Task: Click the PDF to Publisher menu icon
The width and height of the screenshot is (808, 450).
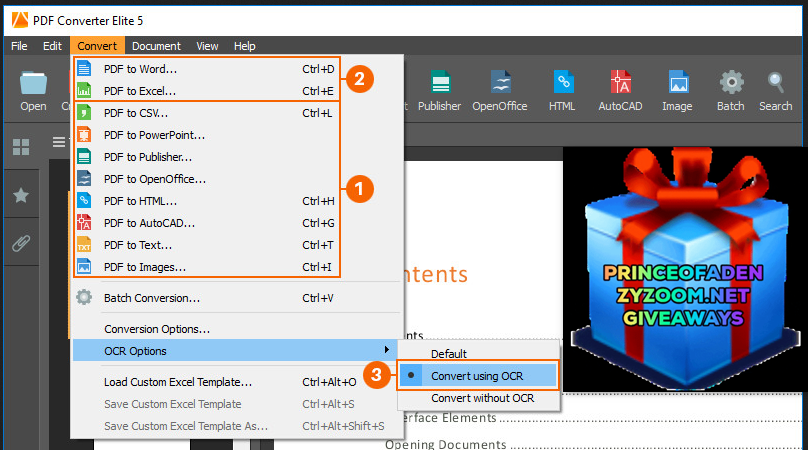Action: pyautogui.click(x=84, y=157)
